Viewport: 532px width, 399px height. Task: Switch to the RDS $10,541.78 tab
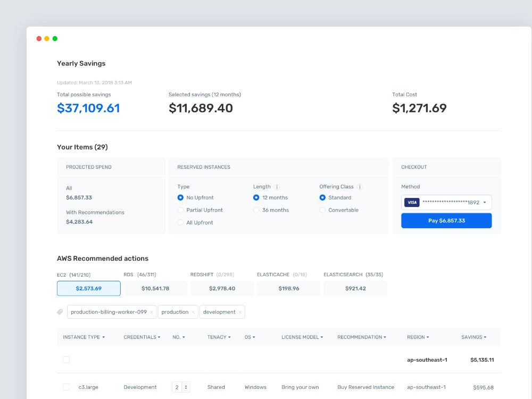pyautogui.click(x=155, y=288)
